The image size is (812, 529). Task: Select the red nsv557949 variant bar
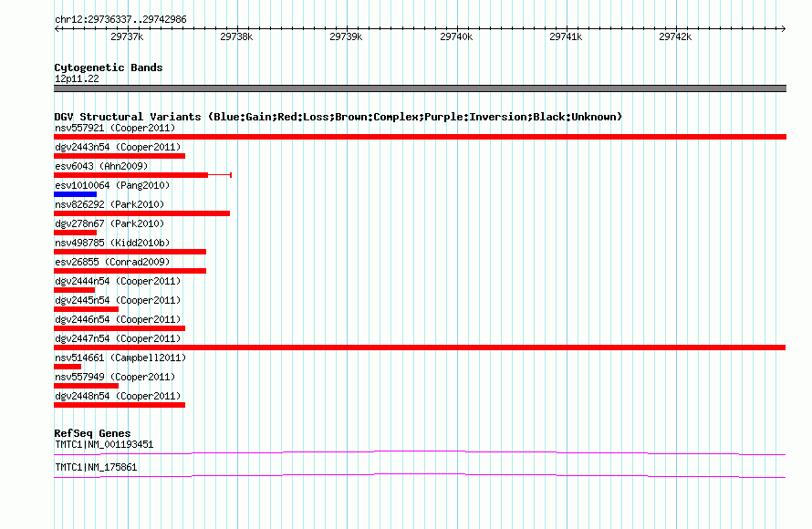(87, 386)
